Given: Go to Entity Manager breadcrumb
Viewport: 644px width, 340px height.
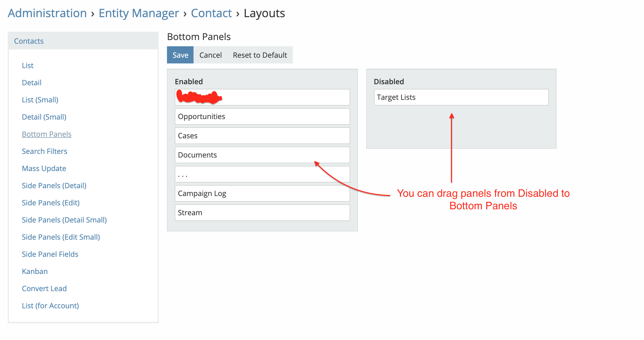Looking at the screenshot, I should [139, 13].
